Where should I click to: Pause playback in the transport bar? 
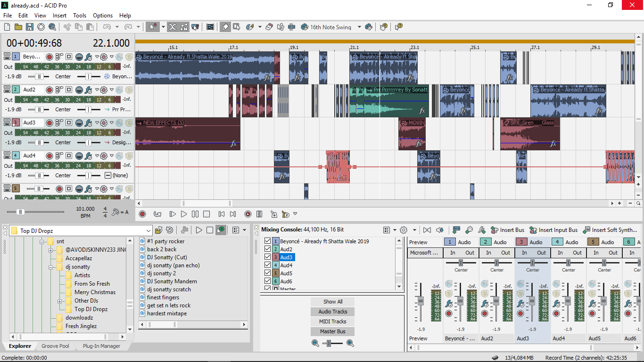[195, 214]
